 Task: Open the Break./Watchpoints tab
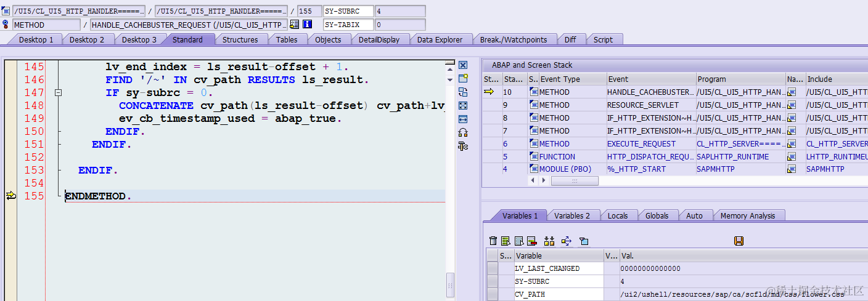pos(514,39)
